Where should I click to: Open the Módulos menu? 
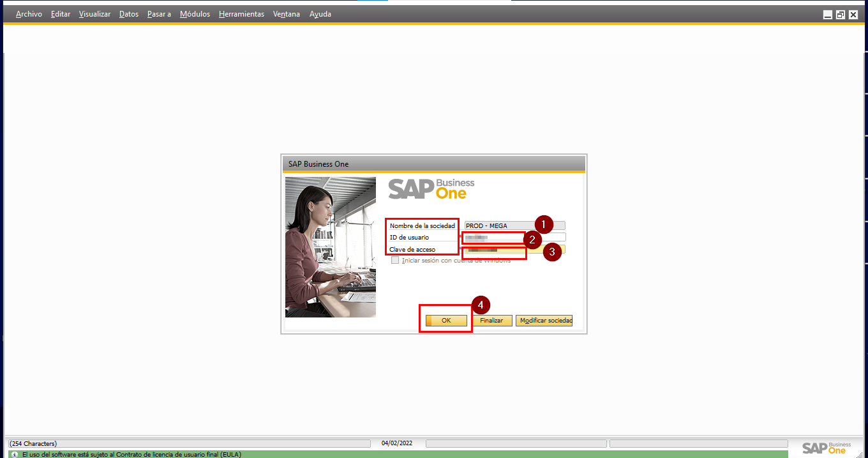[x=195, y=14]
